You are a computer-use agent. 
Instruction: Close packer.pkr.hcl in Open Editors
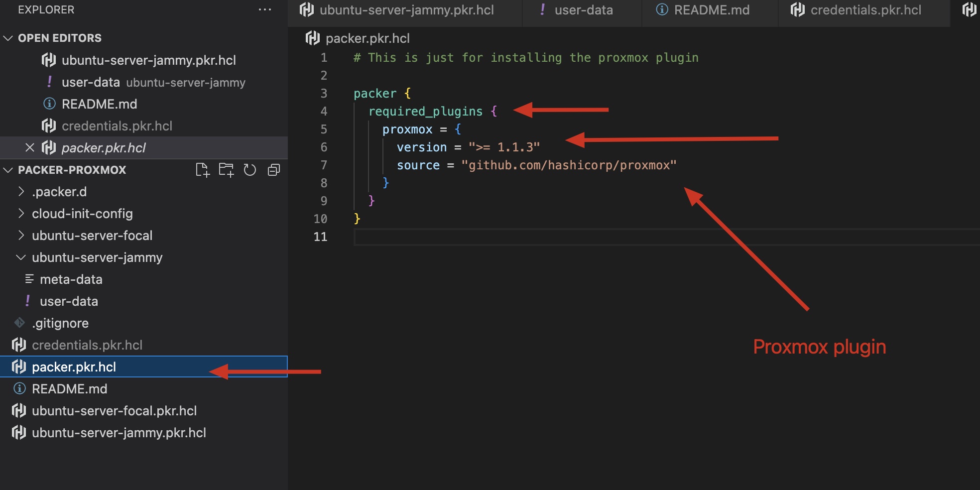click(30, 147)
